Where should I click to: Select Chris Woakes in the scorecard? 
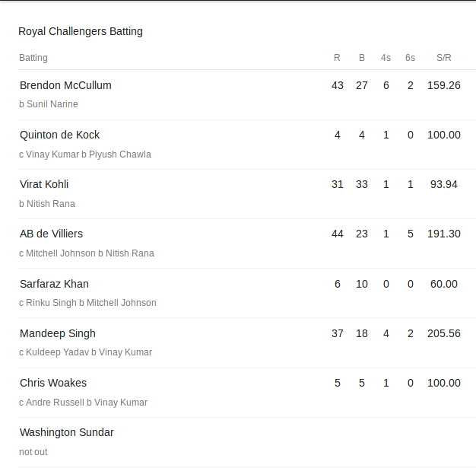coord(53,383)
